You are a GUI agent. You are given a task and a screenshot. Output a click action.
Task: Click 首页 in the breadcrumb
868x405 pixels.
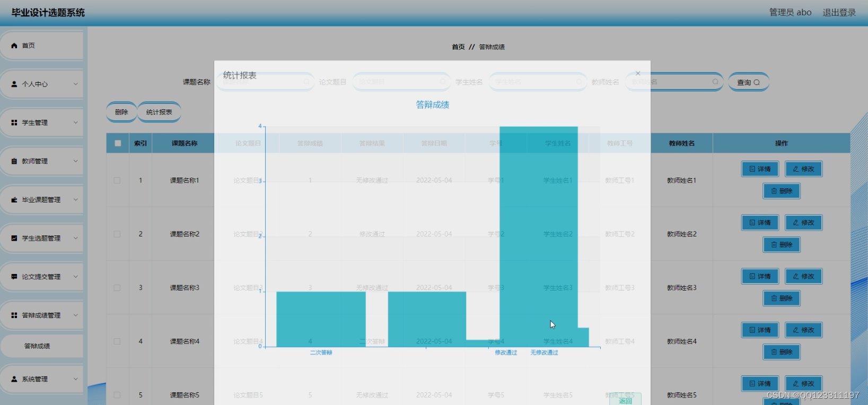pos(458,47)
